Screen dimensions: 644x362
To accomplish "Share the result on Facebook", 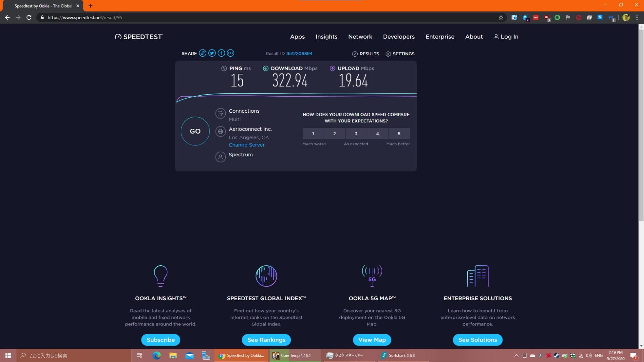I will click(x=221, y=53).
